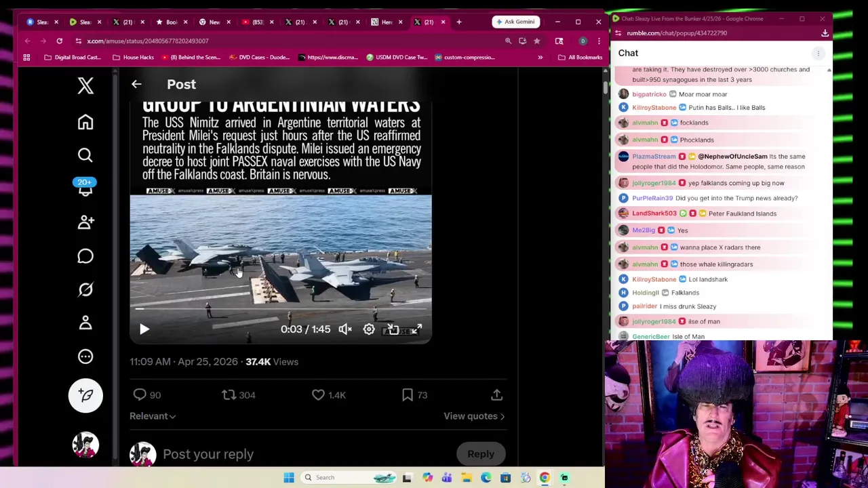Open Digital Broad Cast bookmark folder
Image resolution: width=868 pixels, height=488 pixels.
click(x=73, y=58)
